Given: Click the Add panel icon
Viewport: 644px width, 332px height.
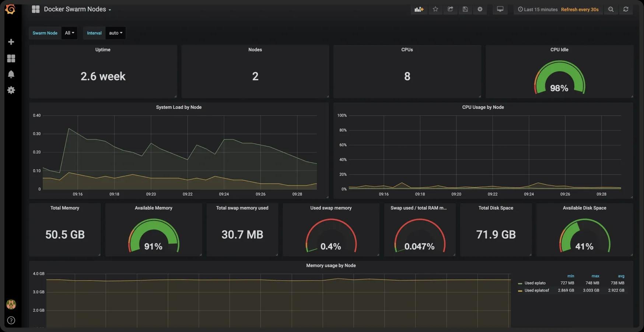Looking at the screenshot, I should pyautogui.click(x=419, y=10).
